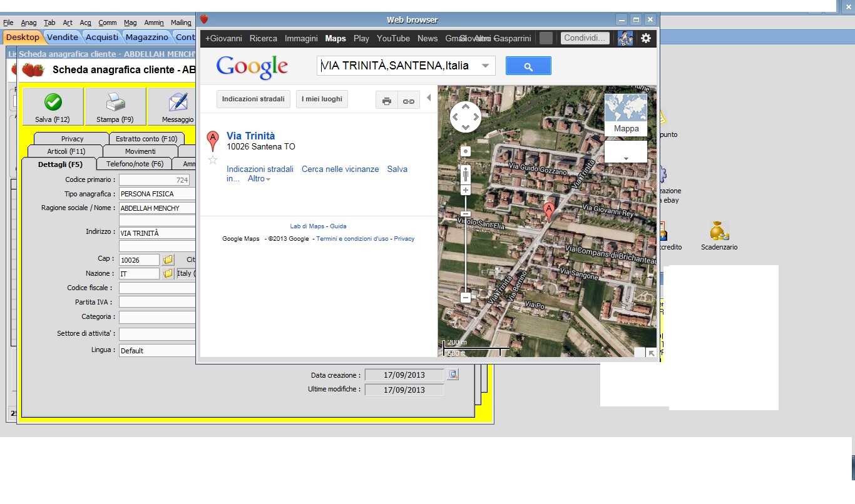This screenshot has width=855, height=504.
Task: Click the Partita IVA input field
Action: coord(157,302)
